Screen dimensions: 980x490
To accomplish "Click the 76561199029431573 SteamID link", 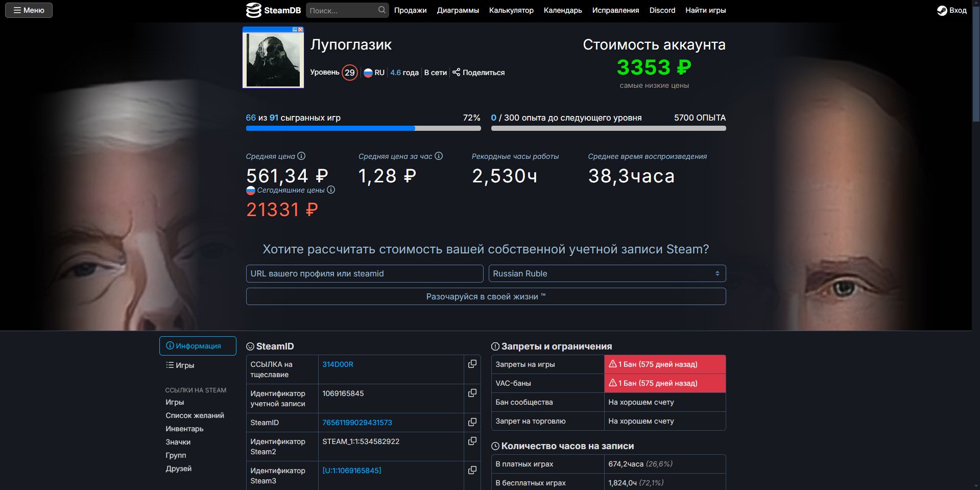I will (357, 423).
